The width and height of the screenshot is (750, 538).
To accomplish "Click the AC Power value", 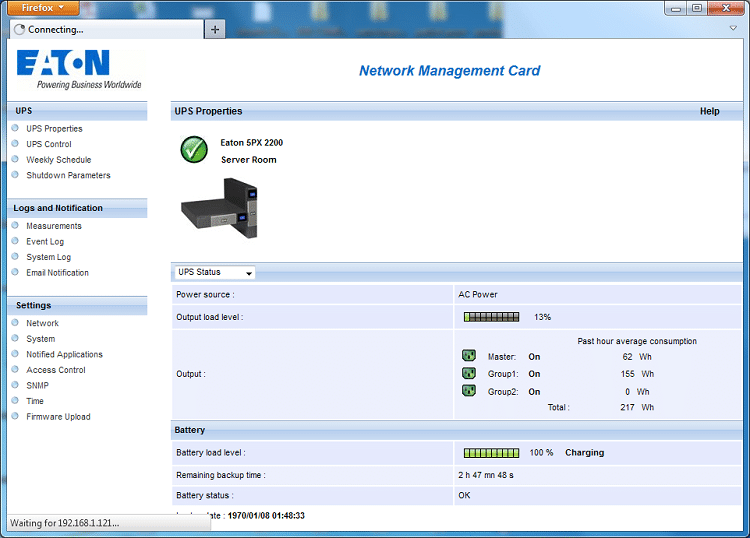I will click(x=477, y=295).
